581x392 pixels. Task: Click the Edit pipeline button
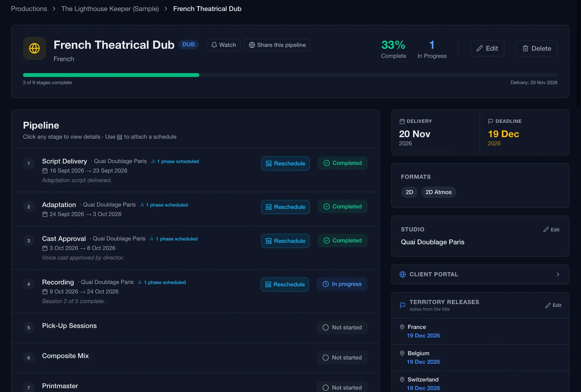[487, 48]
